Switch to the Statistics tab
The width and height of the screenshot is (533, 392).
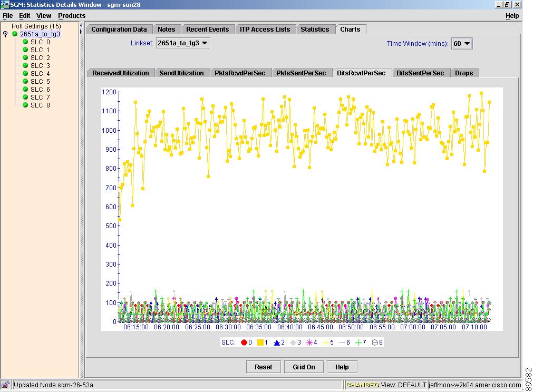315,30
